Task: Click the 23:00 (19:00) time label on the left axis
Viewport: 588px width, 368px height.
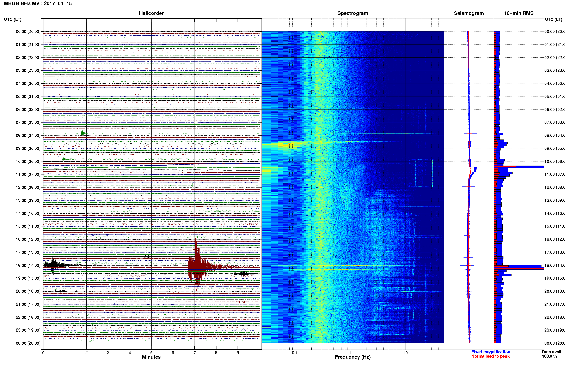Action: [28, 330]
